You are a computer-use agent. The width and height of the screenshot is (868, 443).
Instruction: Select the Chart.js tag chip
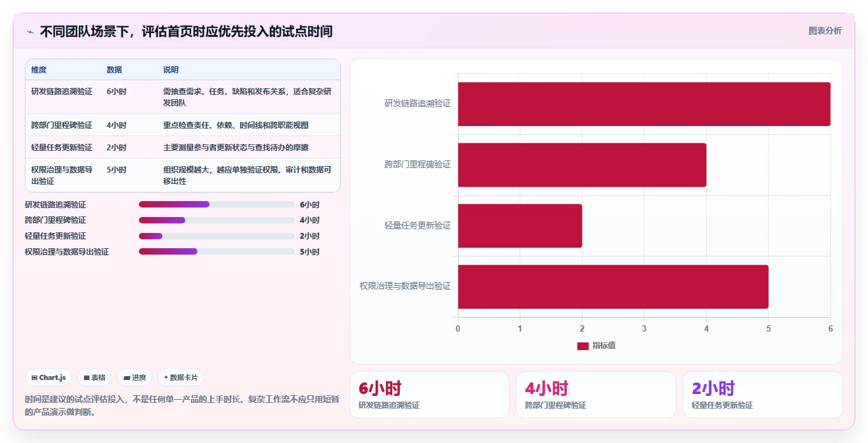[x=49, y=377]
